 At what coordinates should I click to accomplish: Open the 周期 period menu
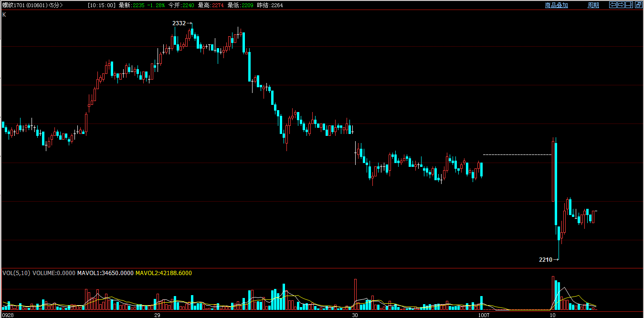[593, 5]
